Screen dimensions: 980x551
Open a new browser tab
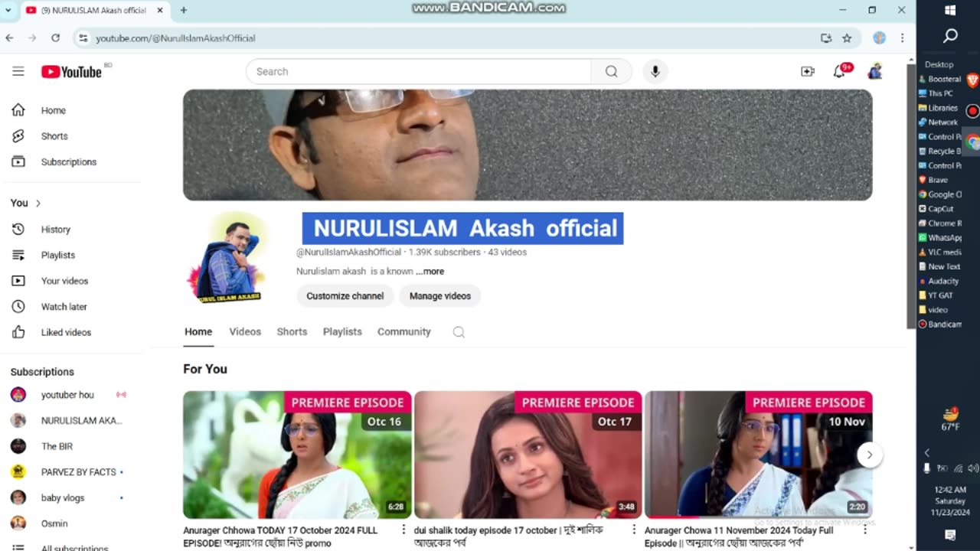[183, 10]
